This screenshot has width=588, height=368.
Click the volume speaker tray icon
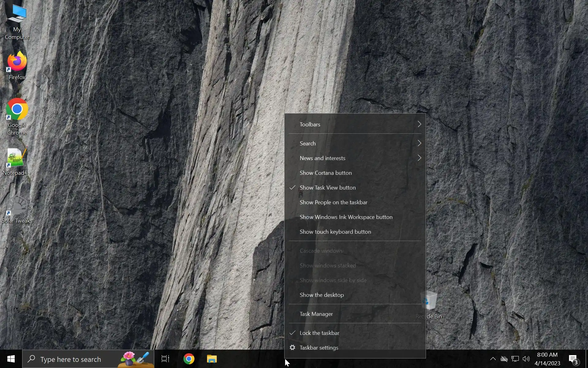point(526,359)
